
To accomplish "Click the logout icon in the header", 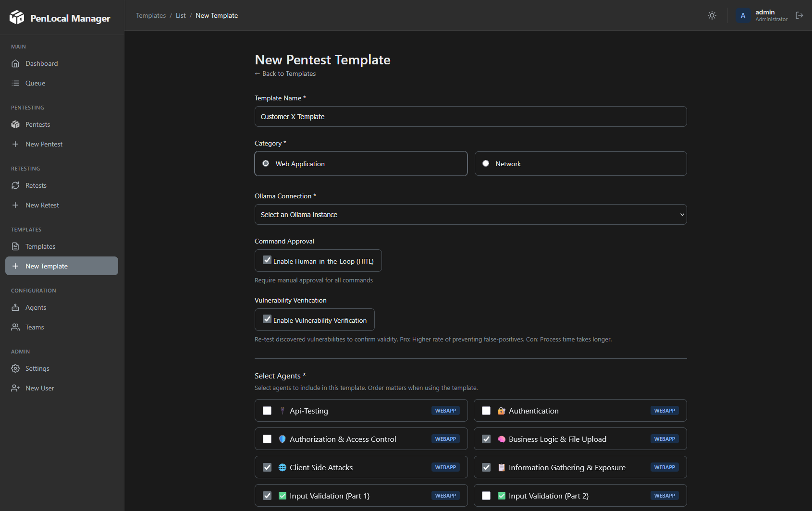I will pyautogui.click(x=800, y=15).
